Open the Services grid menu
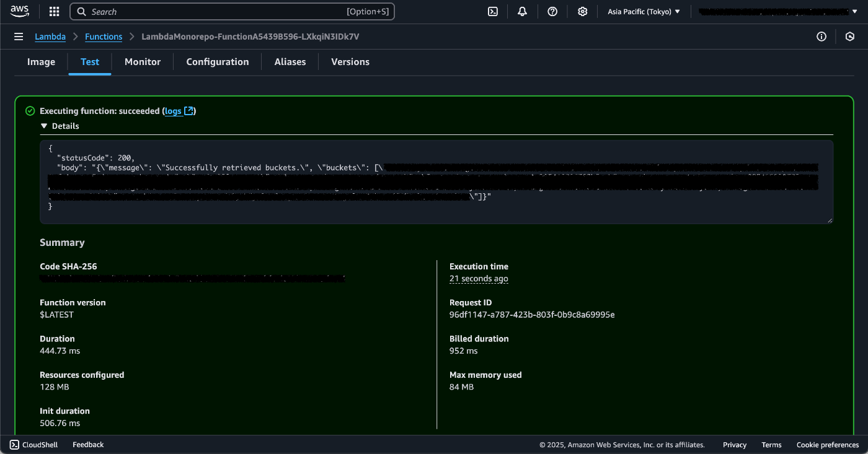The width and height of the screenshot is (868, 454). pyautogui.click(x=54, y=11)
